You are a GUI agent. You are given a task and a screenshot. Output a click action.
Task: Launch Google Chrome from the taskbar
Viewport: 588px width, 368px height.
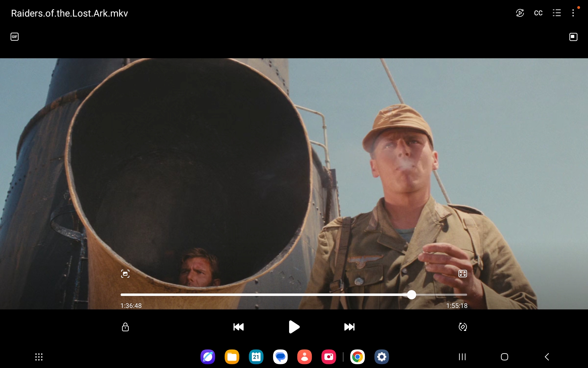(x=357, y=357)
